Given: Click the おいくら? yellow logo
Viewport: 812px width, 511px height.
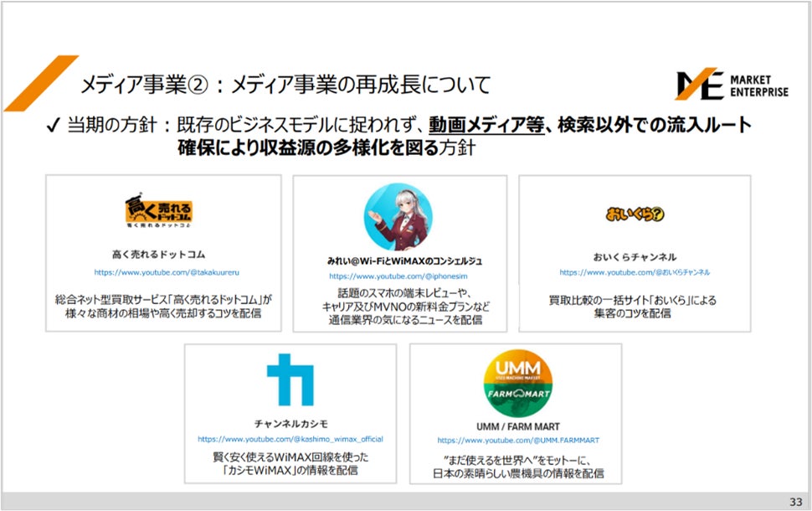Looking at the screenshot, I should coord(635,214).
